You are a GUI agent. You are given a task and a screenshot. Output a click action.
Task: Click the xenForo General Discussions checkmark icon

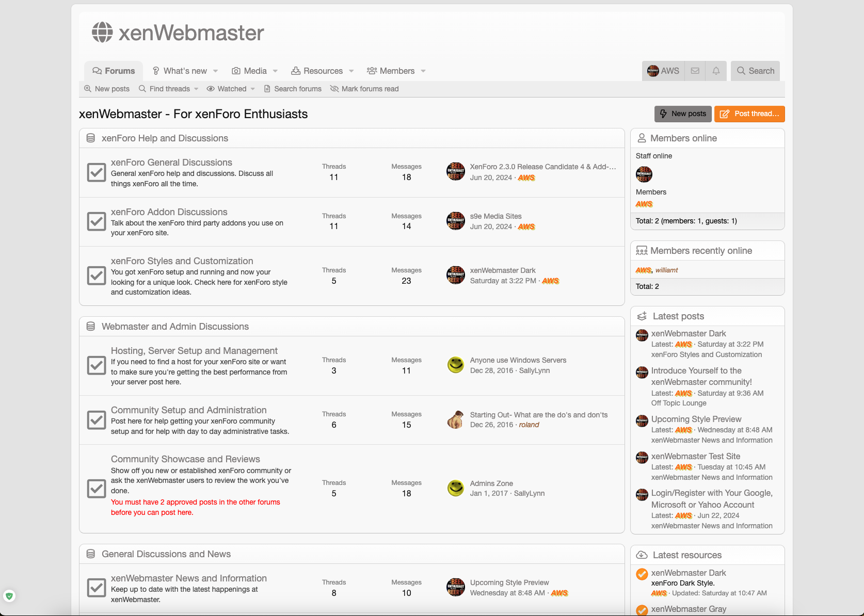pyautogui.click(x=97, y=172)
